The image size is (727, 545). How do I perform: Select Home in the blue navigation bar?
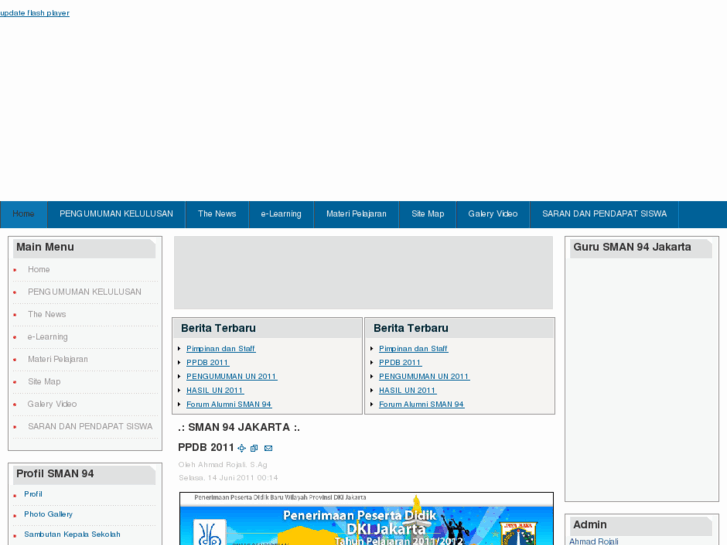click(23, 214)
